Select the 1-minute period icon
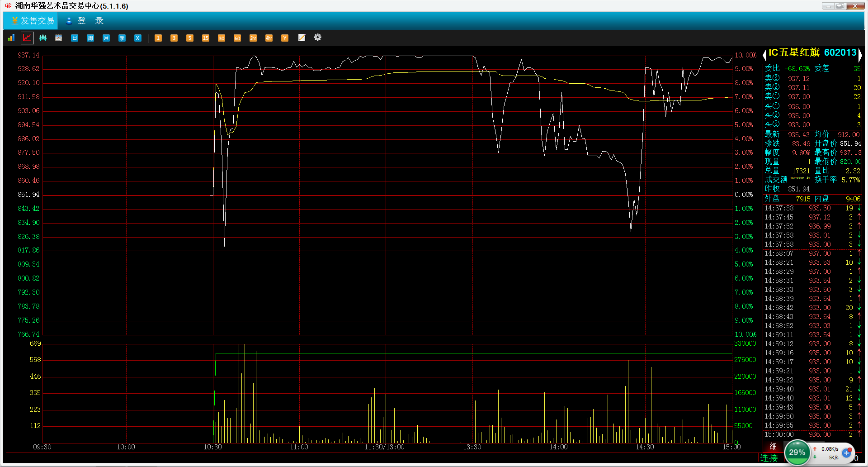The height and width of the screenshot is (467, 868). point(158,38)
